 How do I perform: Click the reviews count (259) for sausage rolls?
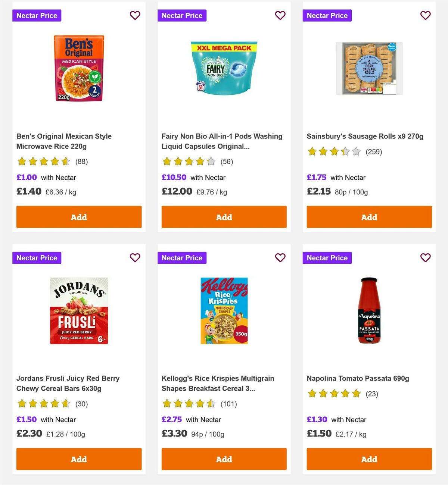(373, 152)
